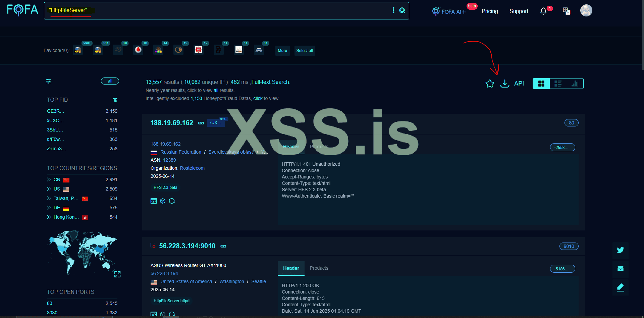Filter by ASN 12389
Screen dimensions: 644x318
(169, 160)
